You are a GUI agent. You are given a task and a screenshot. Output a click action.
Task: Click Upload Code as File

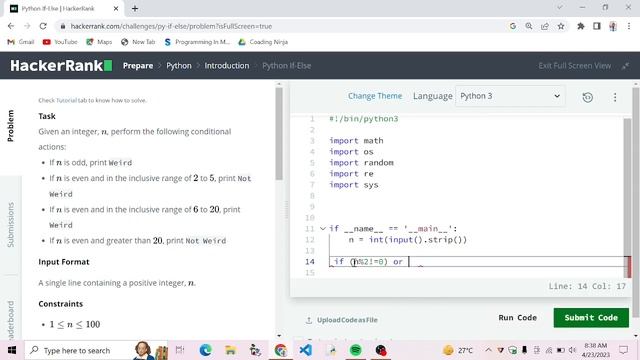(342, 320)
